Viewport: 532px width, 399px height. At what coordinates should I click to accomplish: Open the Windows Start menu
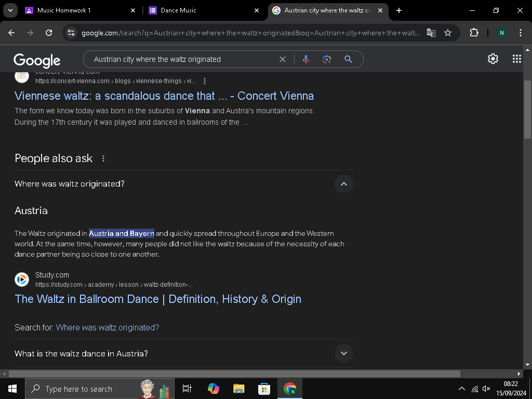click(12, 389)
